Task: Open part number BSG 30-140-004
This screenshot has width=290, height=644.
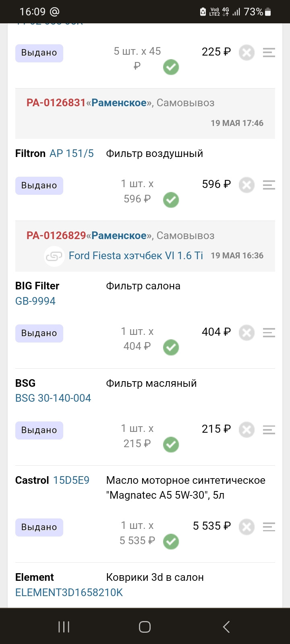Action: pos(53,398)
